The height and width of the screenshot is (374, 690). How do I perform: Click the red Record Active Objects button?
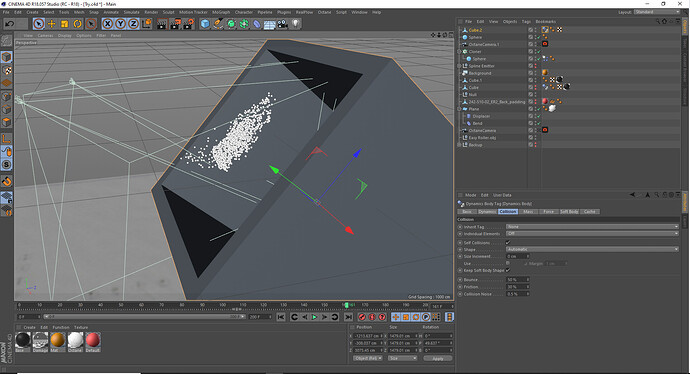362,317
